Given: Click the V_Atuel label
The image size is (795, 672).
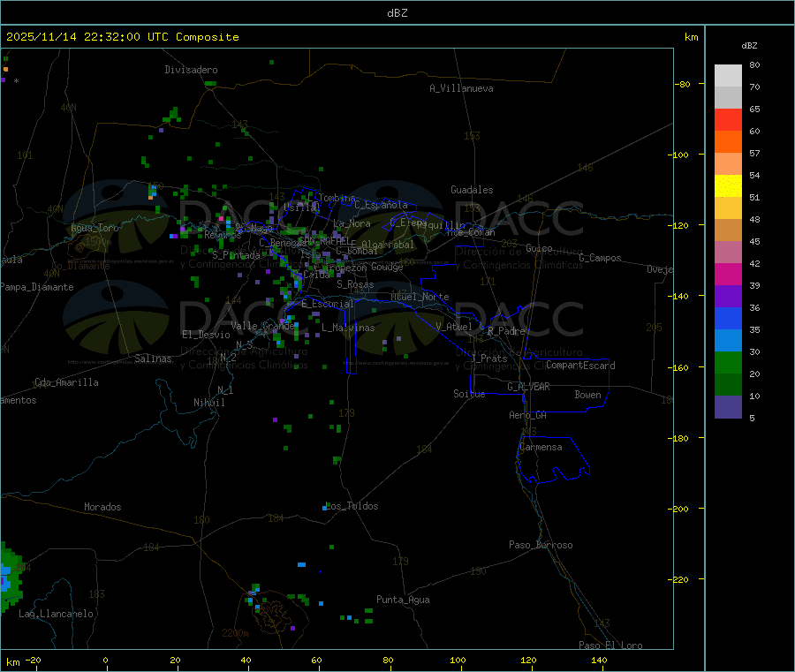Looking at the screenshot, I should point(454,327).
